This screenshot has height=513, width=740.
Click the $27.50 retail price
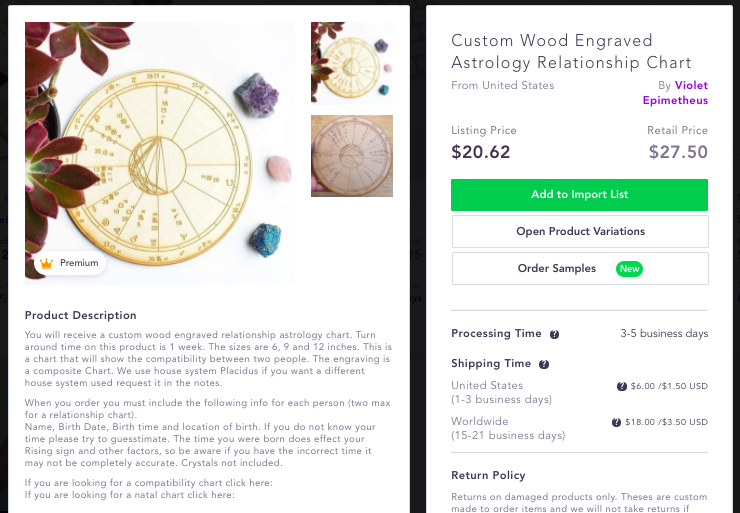[678, 153]
